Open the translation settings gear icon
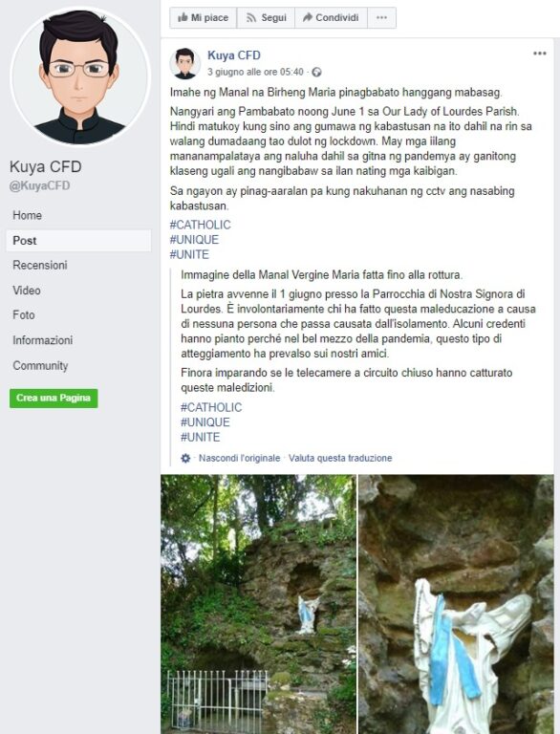Viewport: 560px width, 734px height. click(x=186, y=458)
